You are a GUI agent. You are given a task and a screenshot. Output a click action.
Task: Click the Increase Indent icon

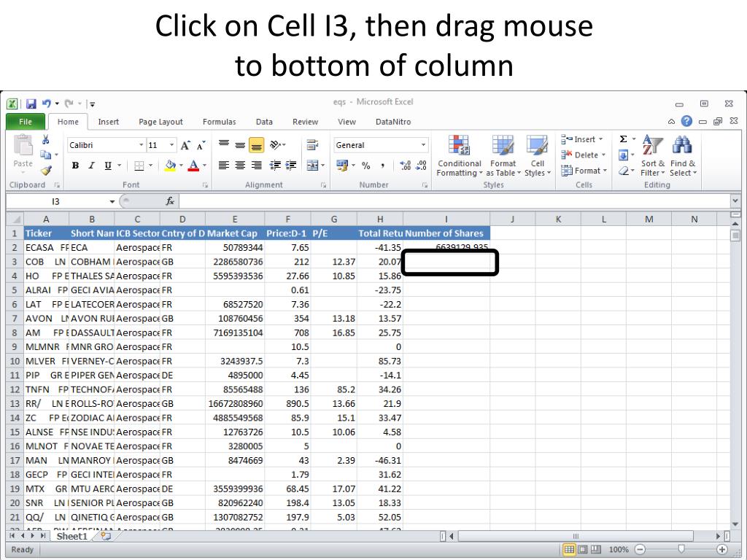click(290, 166)
